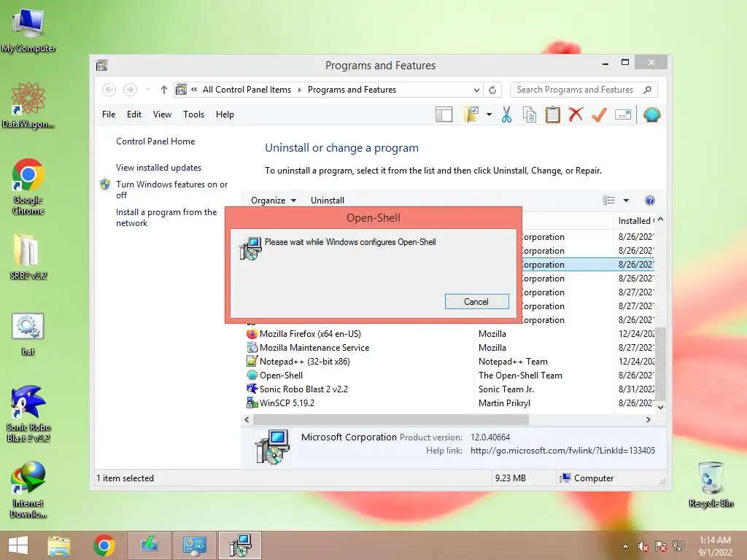The width and height of the screenshot is (747, 560).
Task: Click the Windows Start button
Action: pyautogui.click(x=18, y=545)
